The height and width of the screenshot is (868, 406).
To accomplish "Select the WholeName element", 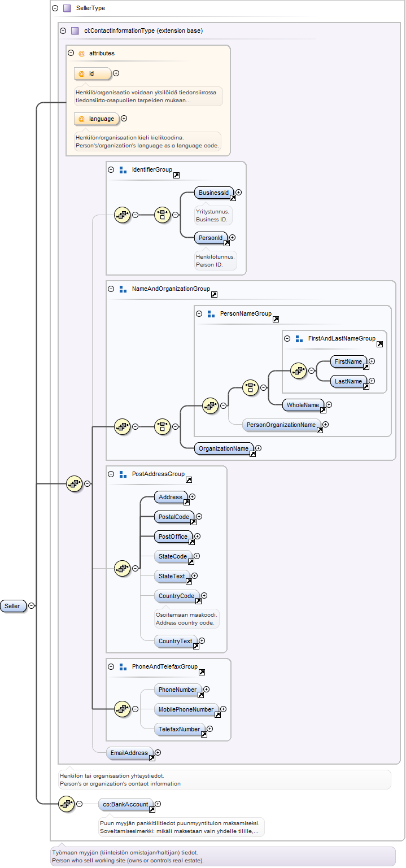I will point(303,405).
